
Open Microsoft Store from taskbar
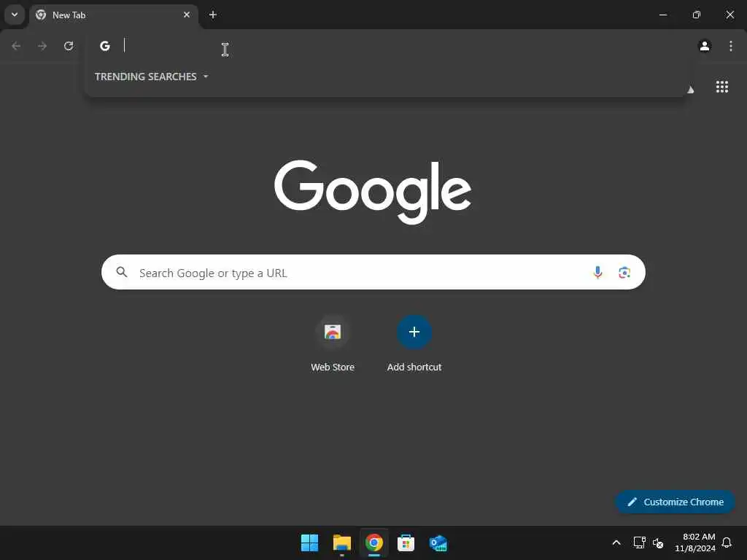[x=406, y=542]
